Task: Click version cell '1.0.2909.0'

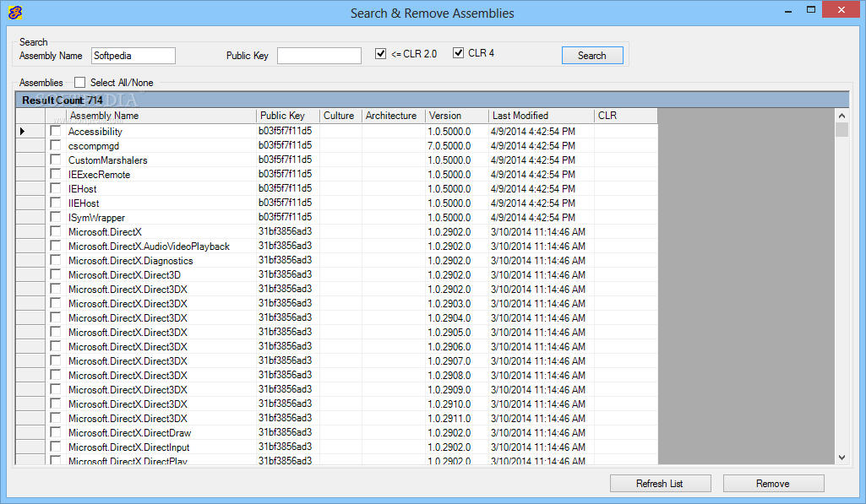Action: 457,390
